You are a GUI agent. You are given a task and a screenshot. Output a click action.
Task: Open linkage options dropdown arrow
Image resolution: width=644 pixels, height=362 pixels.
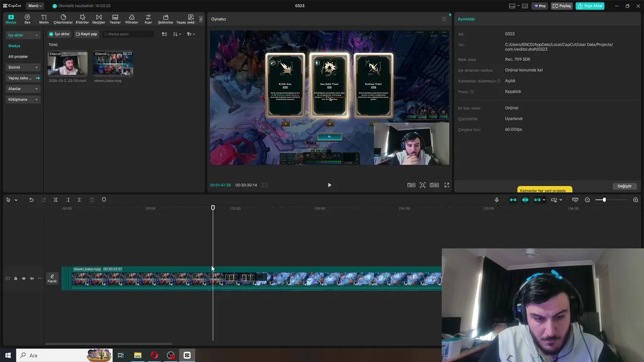coord(544,200)
